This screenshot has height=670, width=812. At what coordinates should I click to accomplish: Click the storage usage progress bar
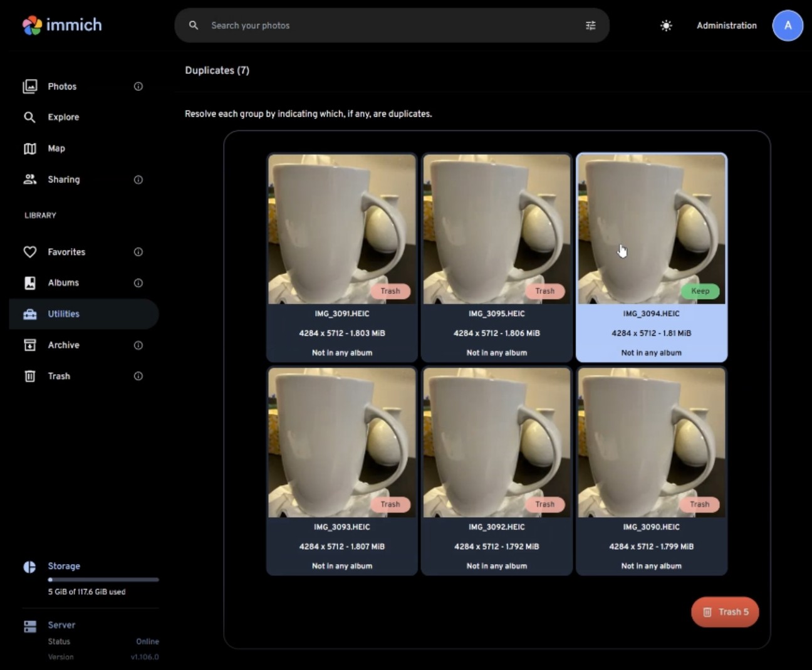coord(103,579)
